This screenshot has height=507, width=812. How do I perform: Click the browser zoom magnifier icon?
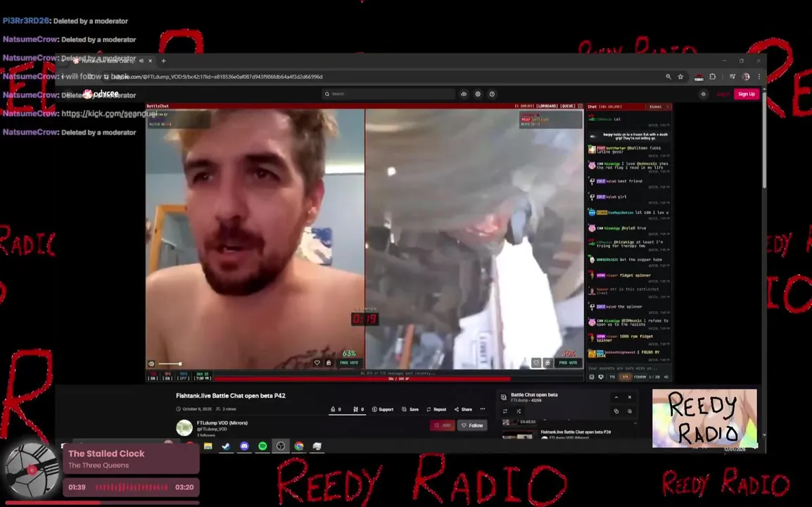(668, 77)
